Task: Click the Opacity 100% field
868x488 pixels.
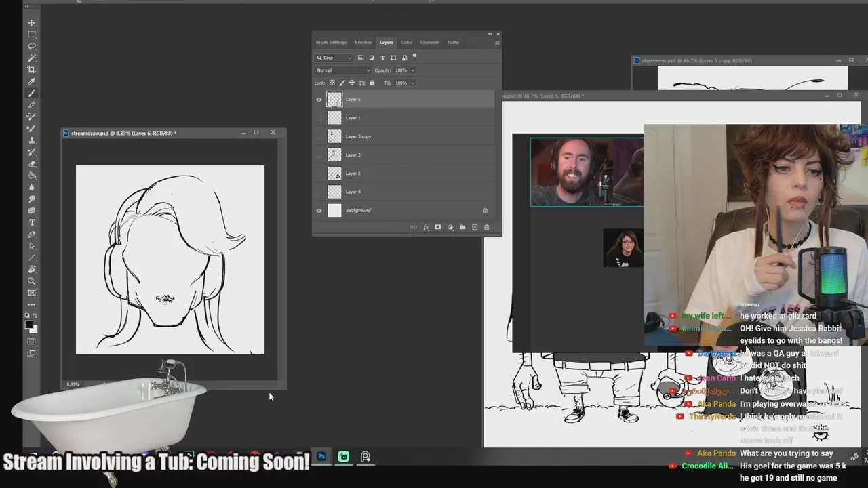Action: (401, 70)
